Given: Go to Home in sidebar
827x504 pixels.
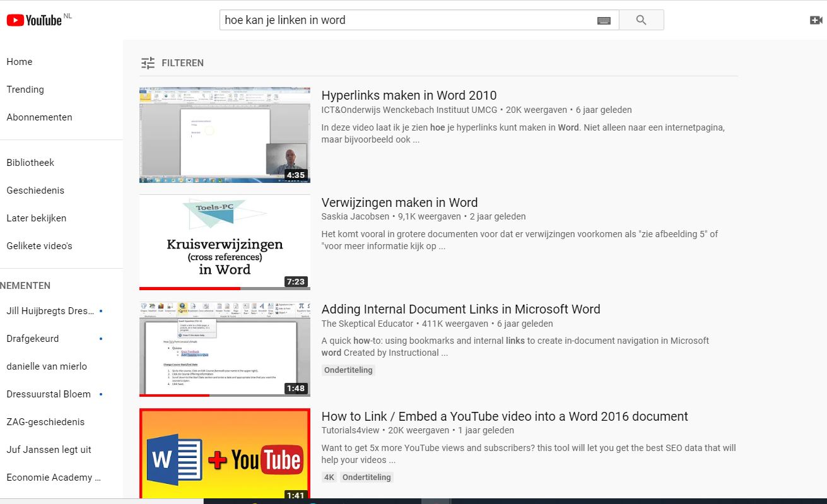Looking at the screenshot, I should point(20,62).
